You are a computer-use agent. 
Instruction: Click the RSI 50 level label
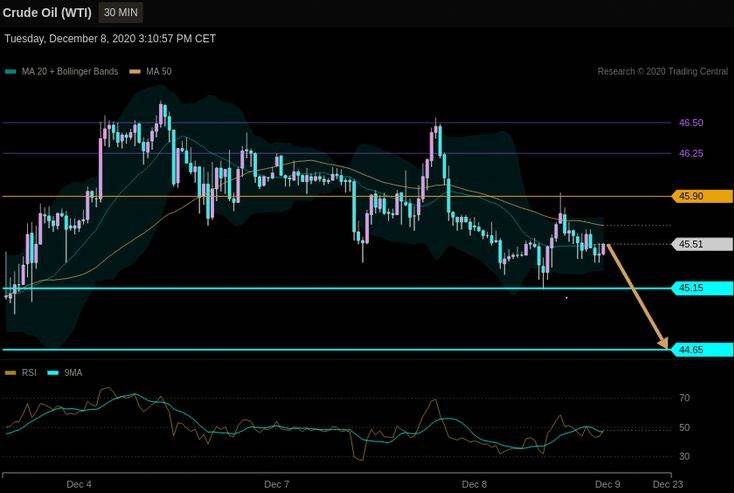coord(684,427)
